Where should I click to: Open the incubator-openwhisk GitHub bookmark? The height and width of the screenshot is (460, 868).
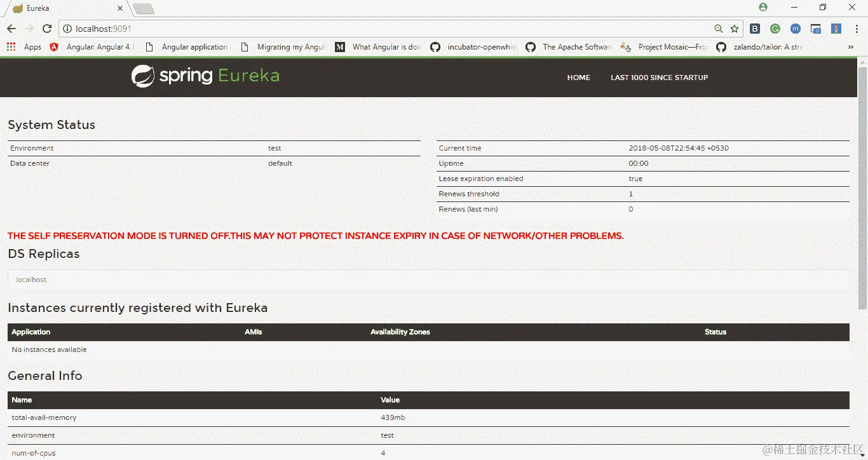[473, 47]
